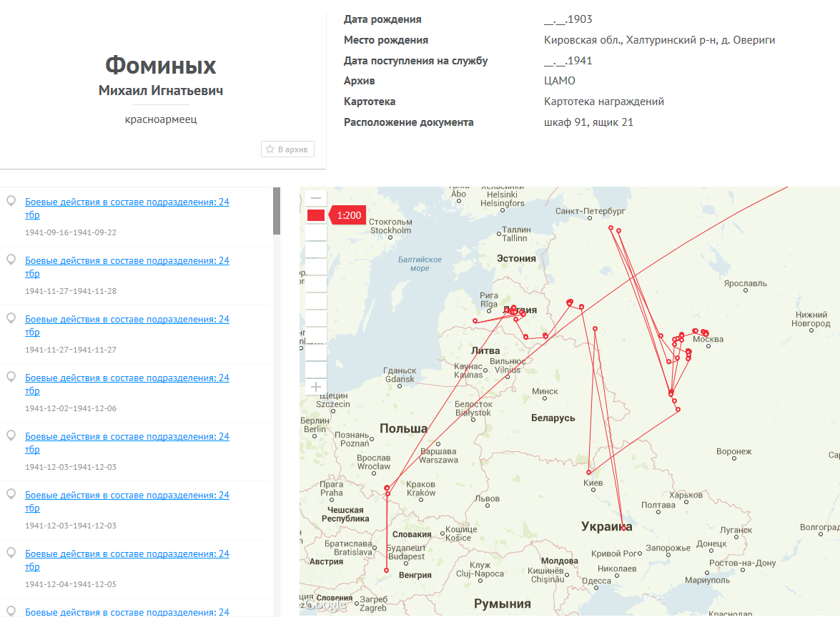Click pin icon for 1941-12-02–1941-12-06 entry

[x=11, y=378]
